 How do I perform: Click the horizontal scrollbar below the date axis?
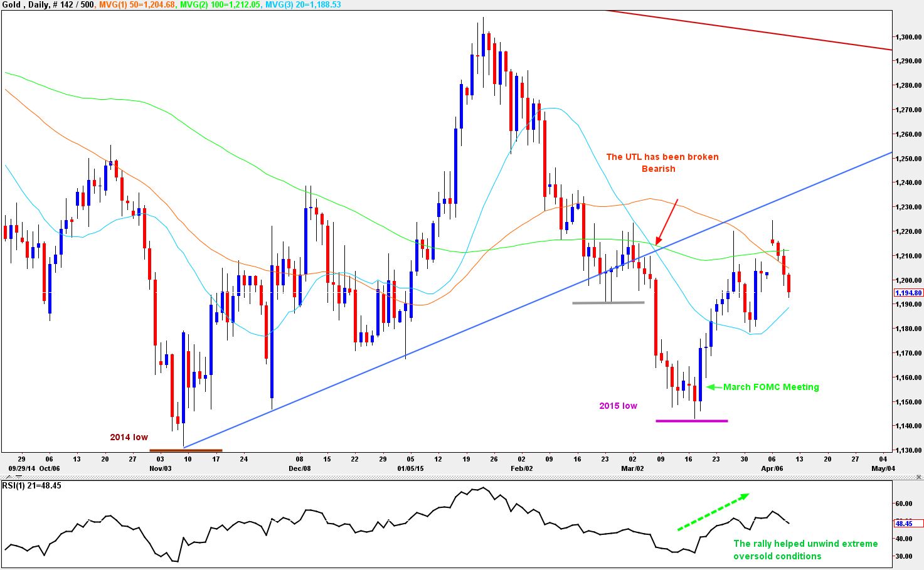(439, 477)
